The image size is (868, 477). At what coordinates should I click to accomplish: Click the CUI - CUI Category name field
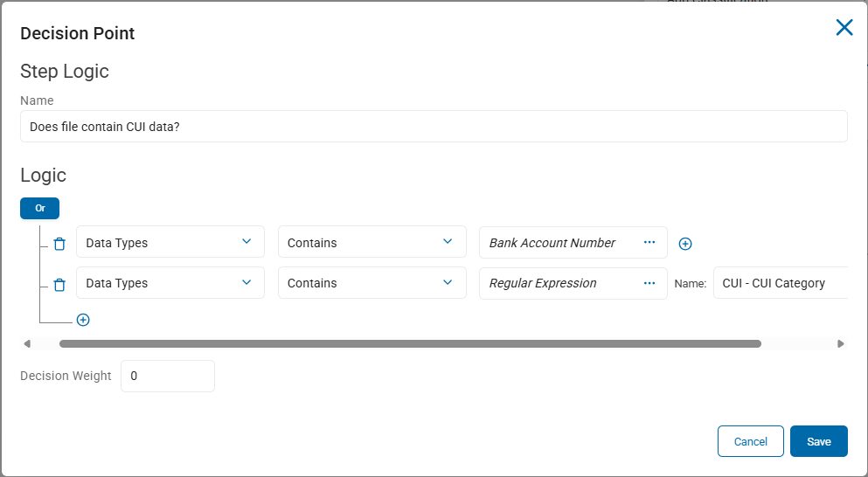(x=781, y=283)
